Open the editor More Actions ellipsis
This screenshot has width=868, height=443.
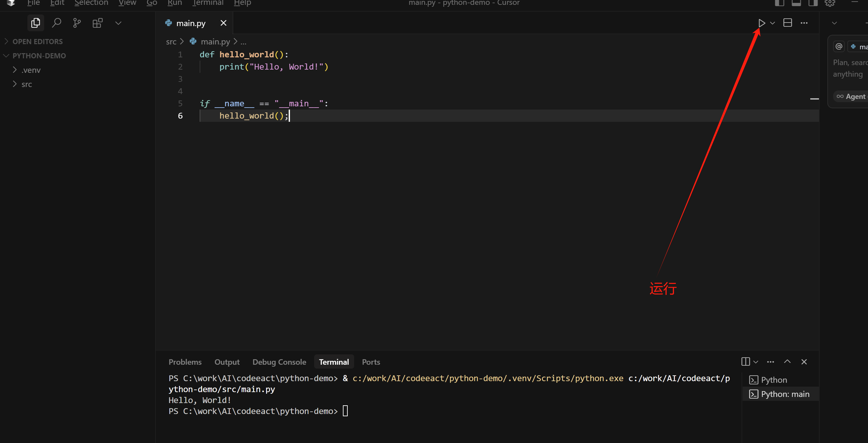click(804, 23)
